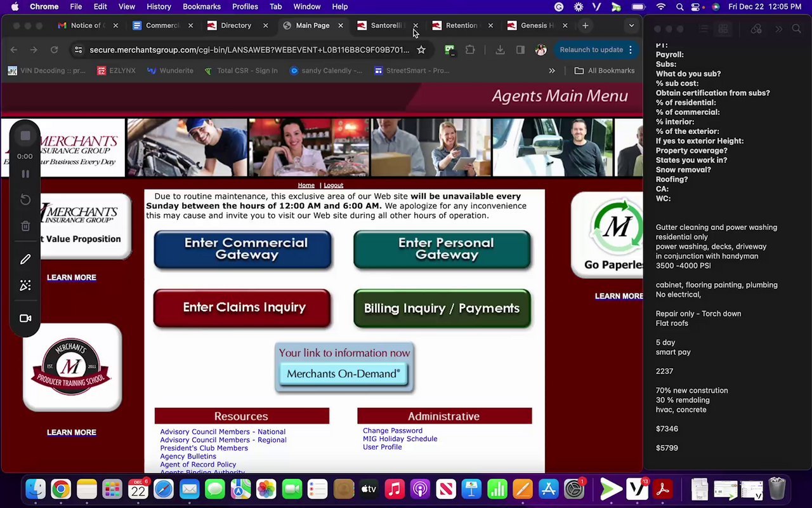812x508 pixels.
Task: Open the EZLYNX bookmark
Action: pos(116,70)
